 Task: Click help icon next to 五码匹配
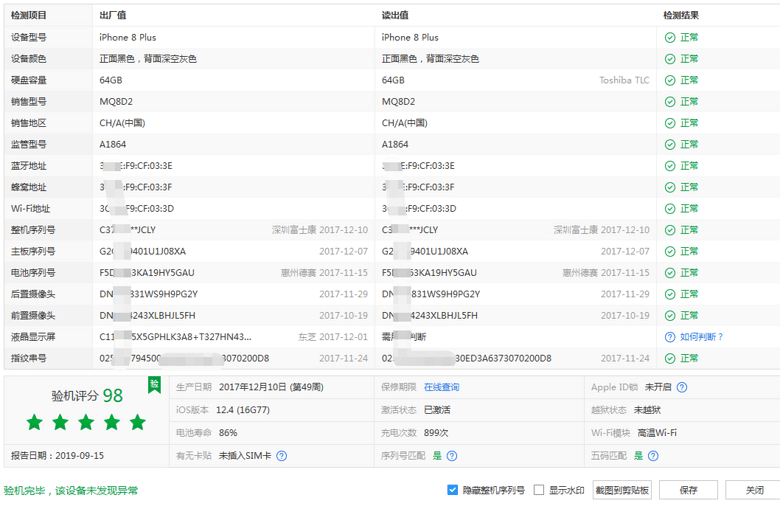pos(652,456)
